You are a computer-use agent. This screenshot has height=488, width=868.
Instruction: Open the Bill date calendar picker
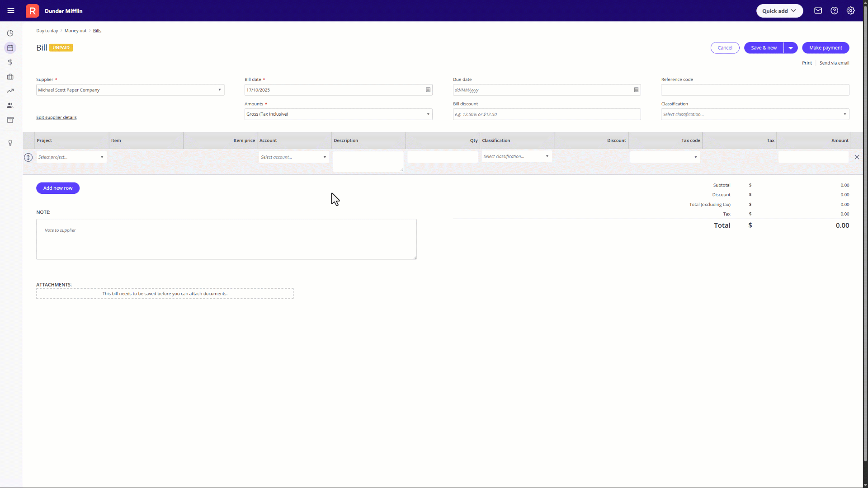click(428, 90)
